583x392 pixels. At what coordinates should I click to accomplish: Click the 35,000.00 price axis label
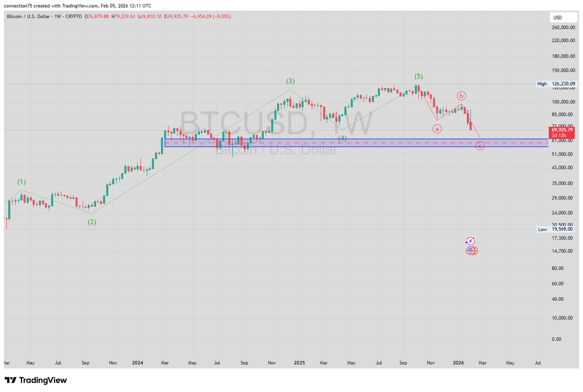(x=563, y=184)
